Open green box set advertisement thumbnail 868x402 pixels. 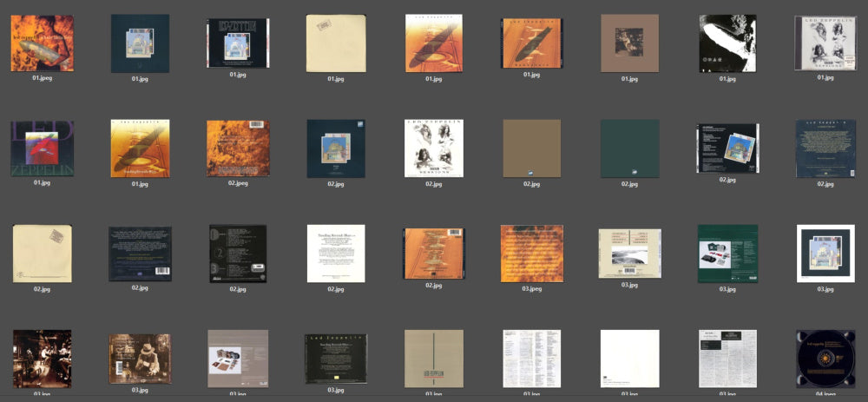coord(728,254)
